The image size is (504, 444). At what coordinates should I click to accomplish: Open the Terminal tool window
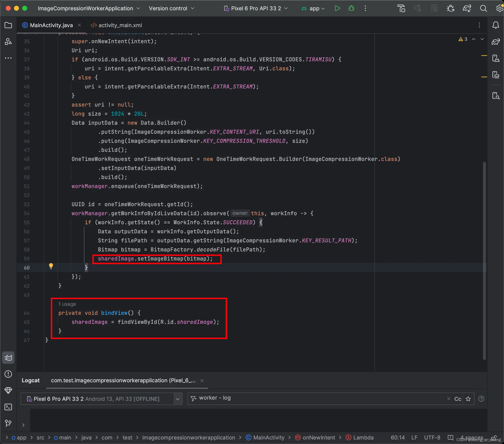coord(8,407)
